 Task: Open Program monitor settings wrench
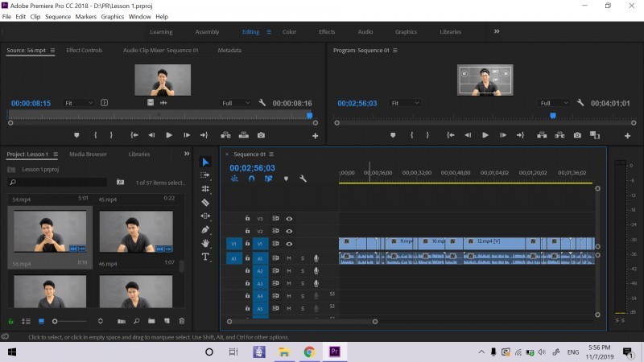pos(580,103)
